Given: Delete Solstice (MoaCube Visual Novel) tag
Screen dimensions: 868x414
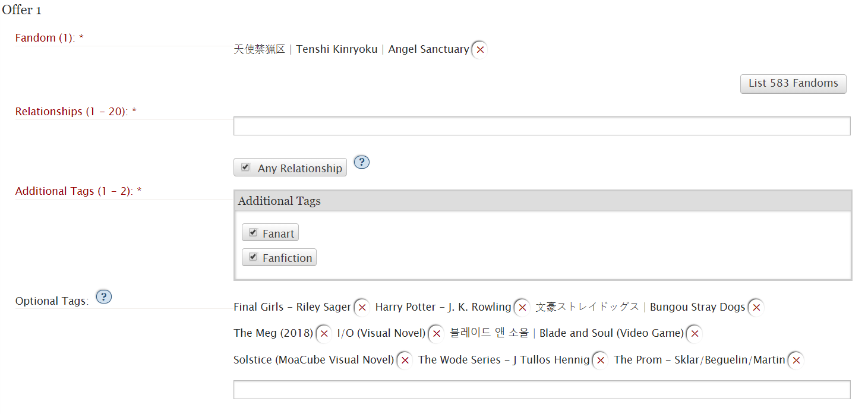Looking at the screenshot, I should (x=405, y=361).
